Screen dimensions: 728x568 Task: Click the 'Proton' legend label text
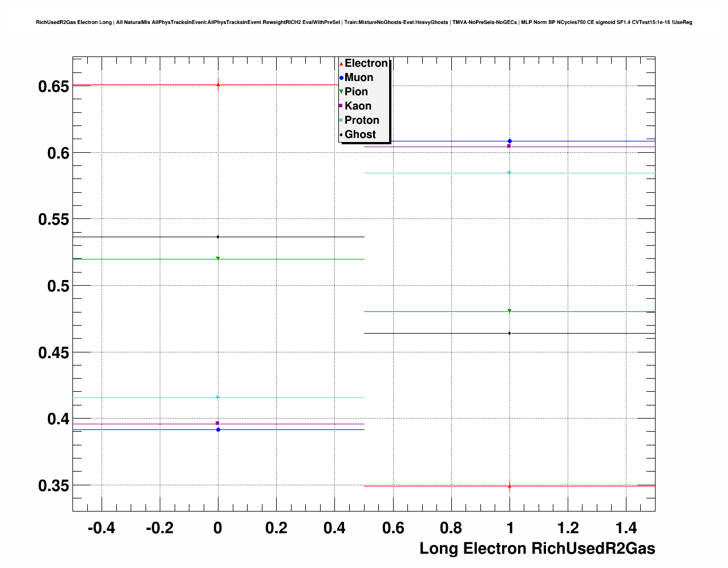362,120
